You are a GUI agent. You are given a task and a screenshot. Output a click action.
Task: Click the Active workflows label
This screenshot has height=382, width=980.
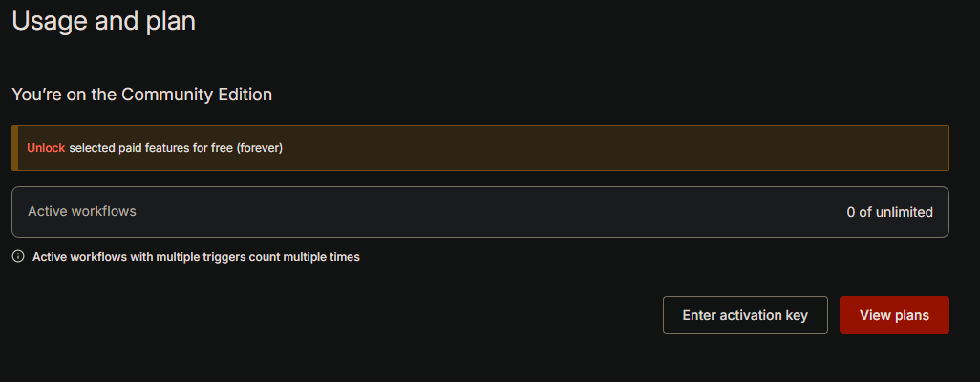click(82, 211)
